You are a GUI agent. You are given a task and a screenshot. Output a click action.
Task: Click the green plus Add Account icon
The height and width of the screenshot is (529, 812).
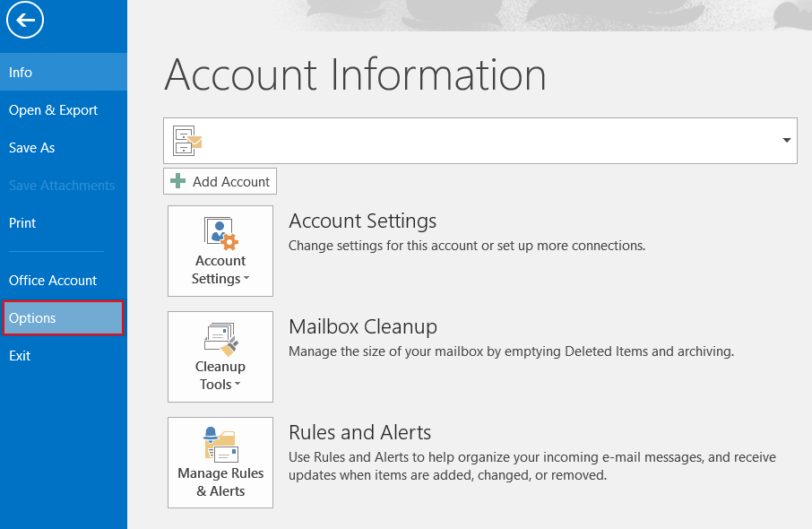click(177, 181)
